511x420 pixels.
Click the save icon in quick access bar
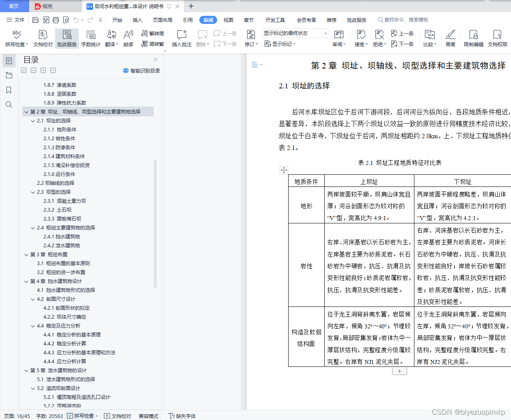[x=35, y=20]
